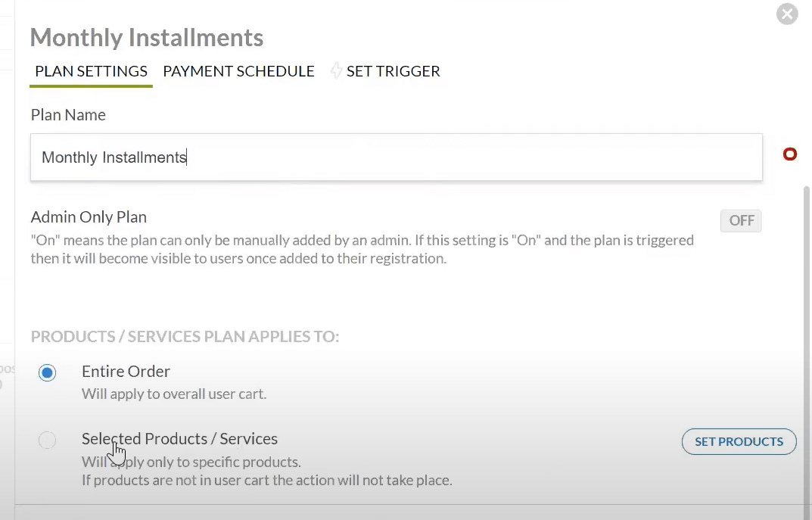Click the Admin Only Plan description text

[x=362, y=249]
